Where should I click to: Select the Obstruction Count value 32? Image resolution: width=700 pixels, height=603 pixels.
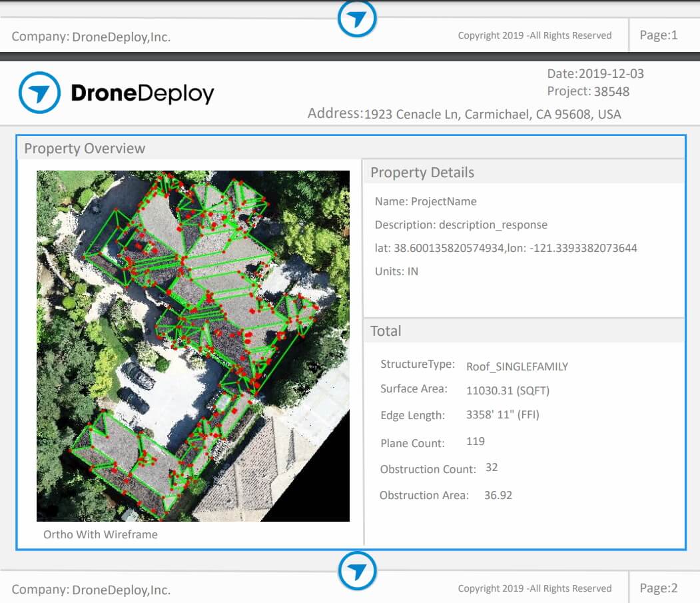[490, 468]
